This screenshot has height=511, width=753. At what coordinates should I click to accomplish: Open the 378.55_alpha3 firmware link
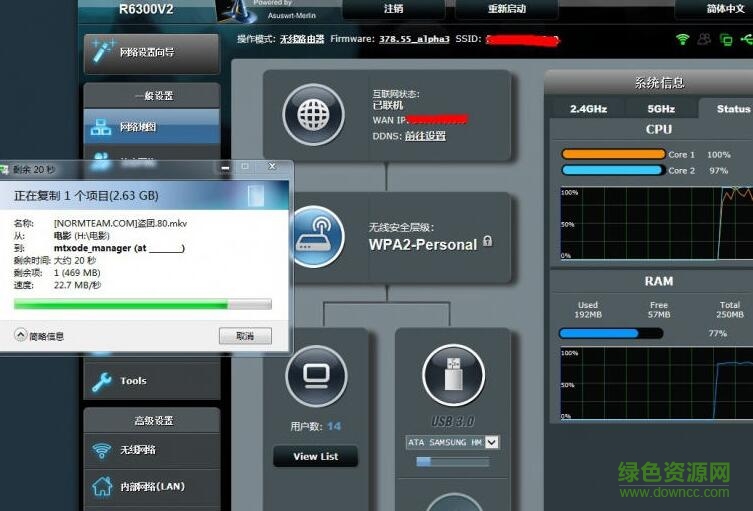tap(414, 39)
